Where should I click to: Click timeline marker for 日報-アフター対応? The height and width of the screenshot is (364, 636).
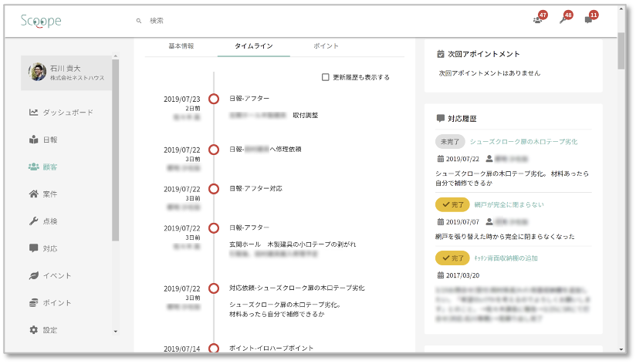click(x=214, y=189)
